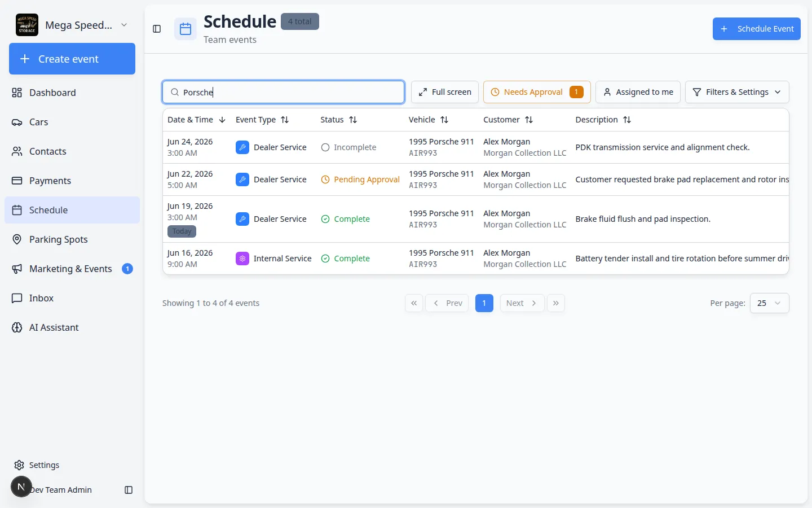Viewport: 812px width, 508px height.
Task: Click the Next page button
Action: pyautogui.click(x=522, y=303)
